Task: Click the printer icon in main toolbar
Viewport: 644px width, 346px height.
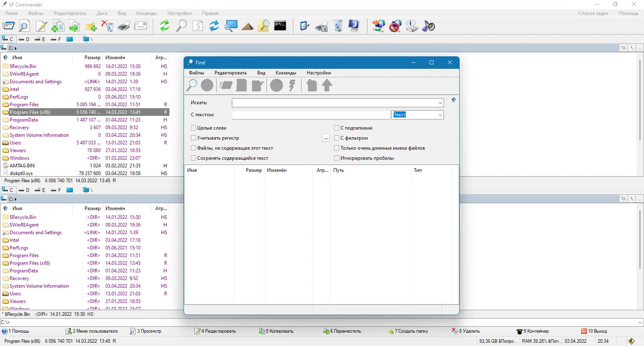Action: pyautogui.click(x=124, y=26)
